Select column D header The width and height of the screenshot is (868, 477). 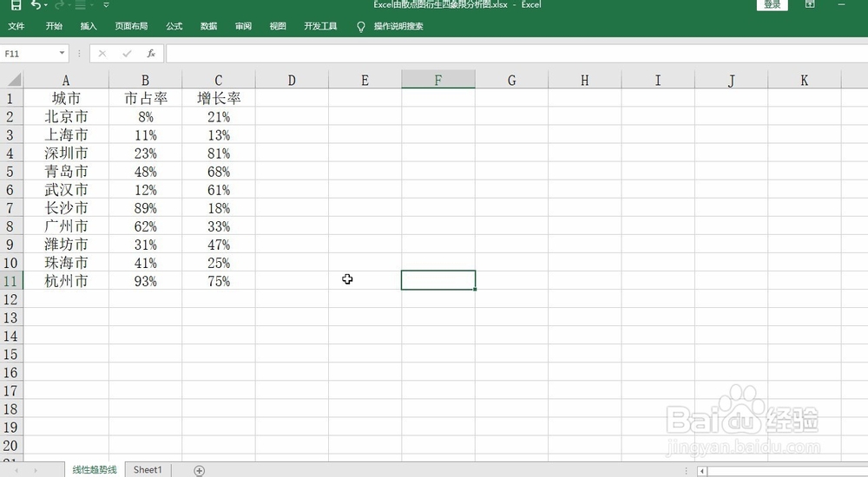click(x=292, y=81)
